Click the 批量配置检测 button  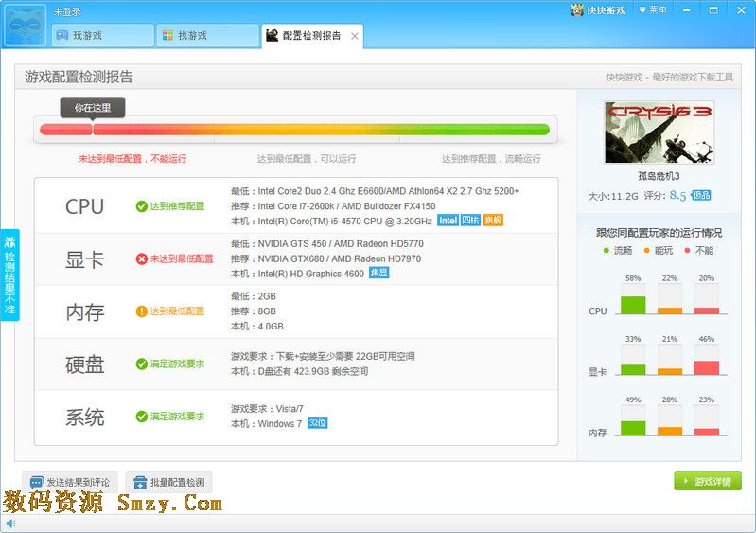pyautogui.click(x=168, y=482)
